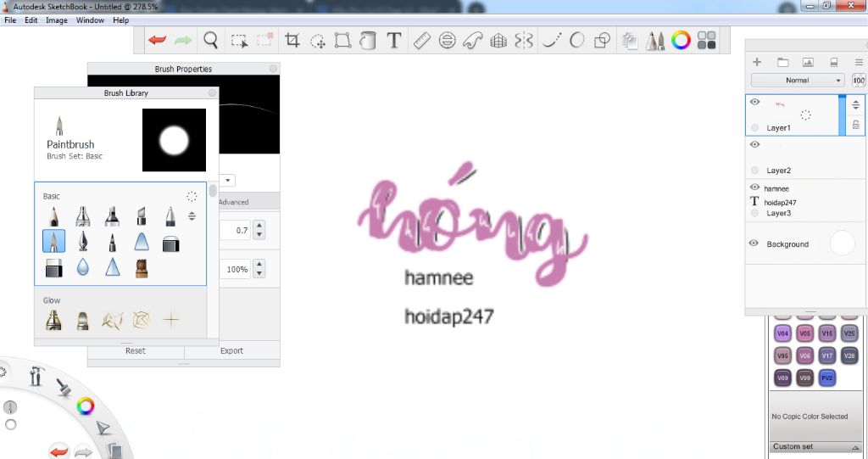This screenshot has height=459, width=868.
Task: Add an image layer
Action: (x=808, y=62)
